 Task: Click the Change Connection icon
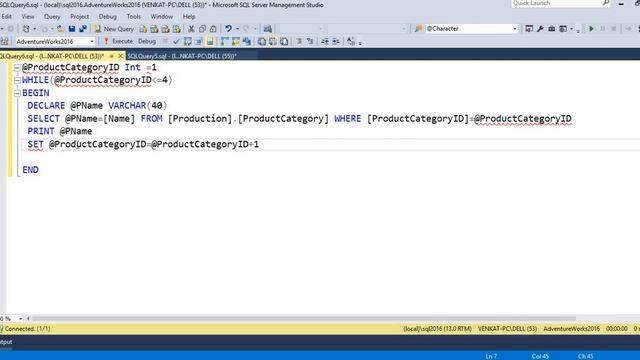[x=4, y=41]
